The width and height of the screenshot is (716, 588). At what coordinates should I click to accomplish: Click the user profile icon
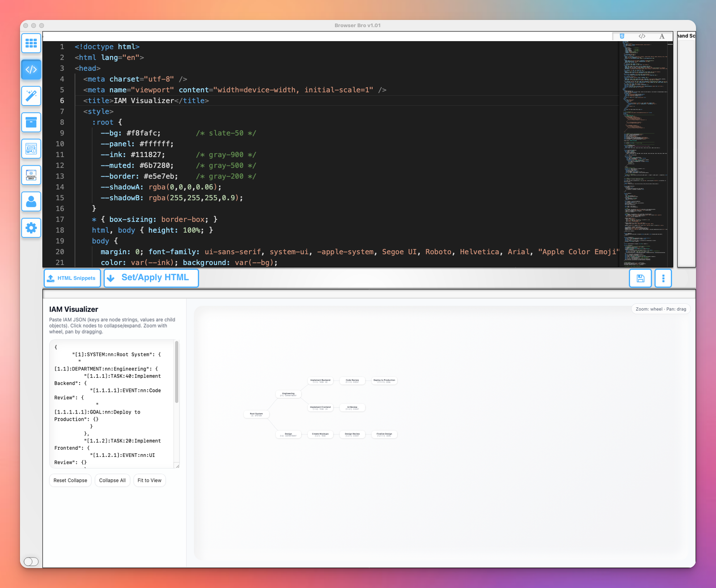click(31, 202)
